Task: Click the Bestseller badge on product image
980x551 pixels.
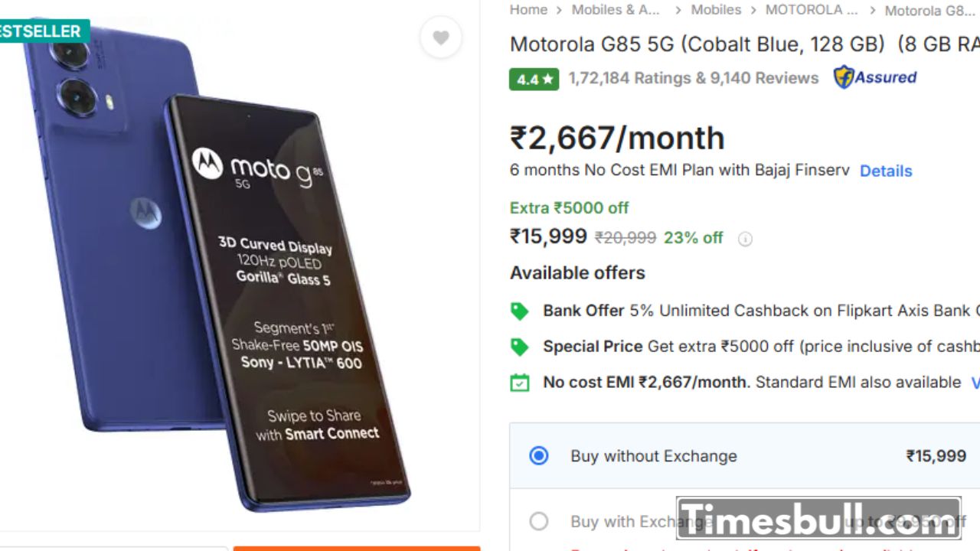Action: tap(42, 31)
